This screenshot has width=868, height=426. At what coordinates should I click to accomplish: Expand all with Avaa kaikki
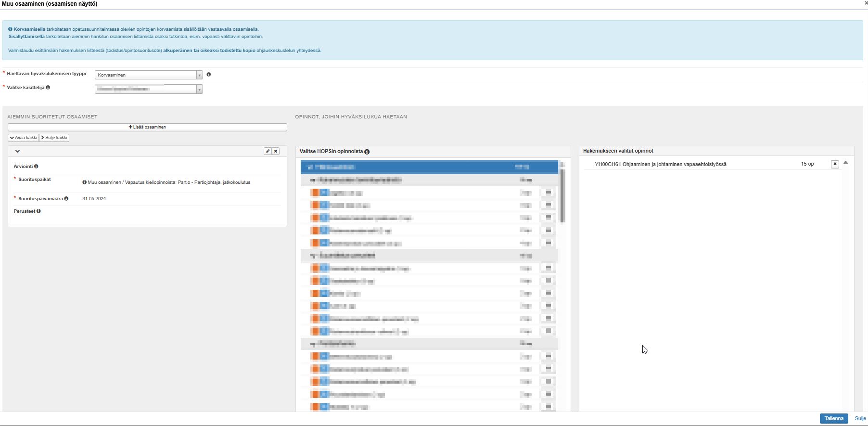click(x=23, y=138)
